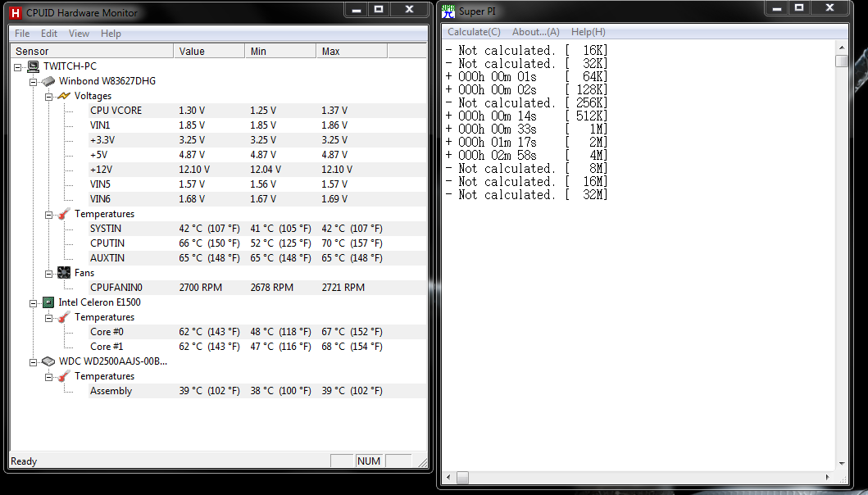Collapse the Celeron Temperatures group
Viewport: 868px width, 495px height.
tap(48, 318)
